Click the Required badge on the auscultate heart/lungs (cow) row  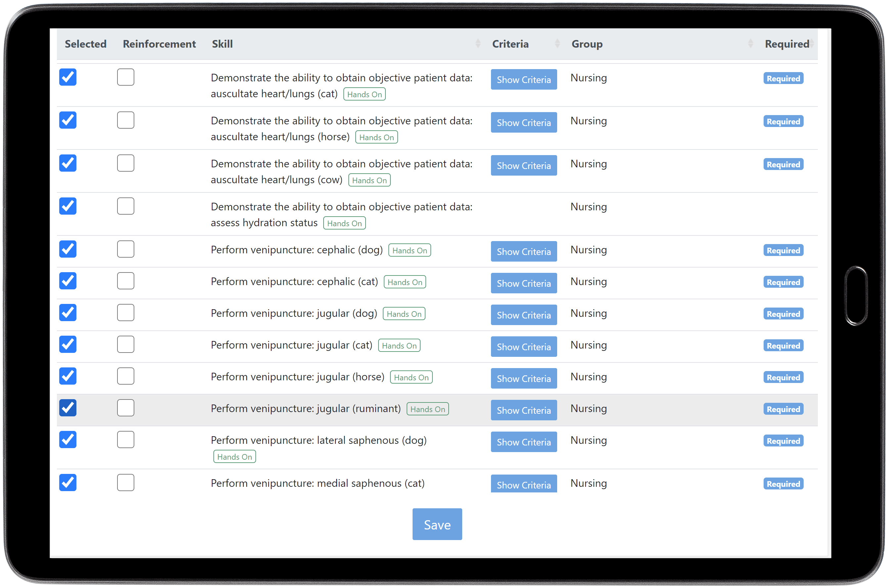coord(783,164)
